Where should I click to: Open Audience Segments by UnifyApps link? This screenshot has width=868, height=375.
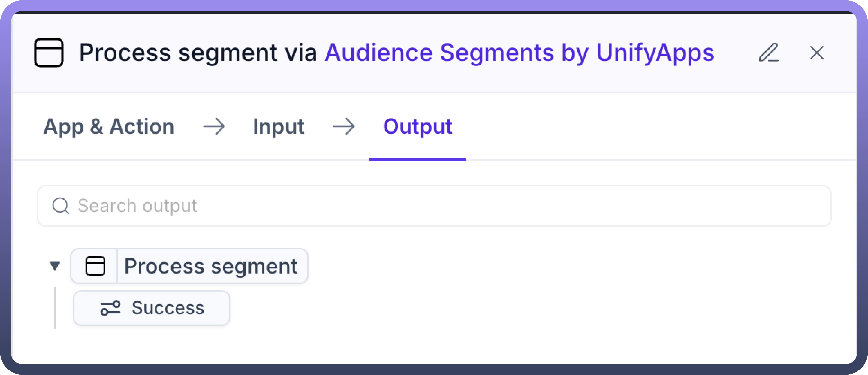(519, 53)
